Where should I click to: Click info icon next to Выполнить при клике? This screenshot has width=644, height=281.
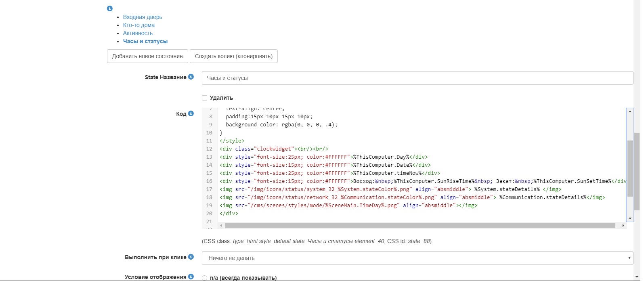191,257
